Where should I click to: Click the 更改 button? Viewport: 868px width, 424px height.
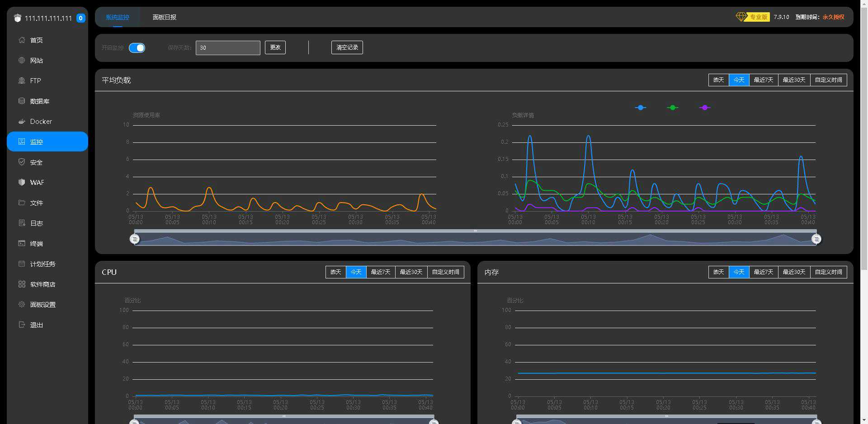(275, 47)
